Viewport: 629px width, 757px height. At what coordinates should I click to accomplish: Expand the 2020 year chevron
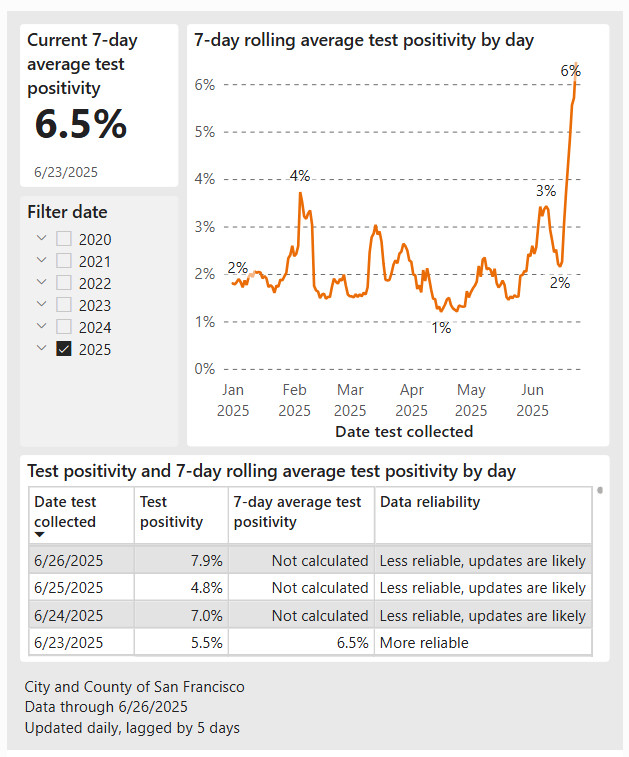click(x=42, y=238)
